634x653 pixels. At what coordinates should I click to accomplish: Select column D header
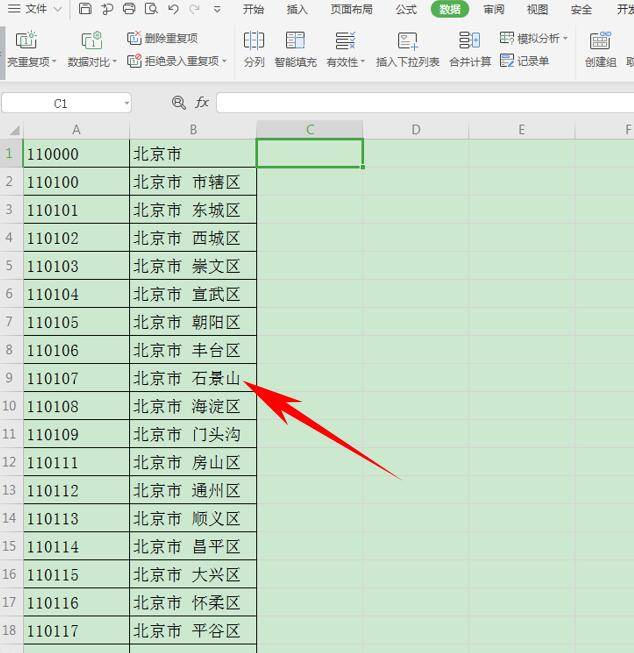(416, 130)
